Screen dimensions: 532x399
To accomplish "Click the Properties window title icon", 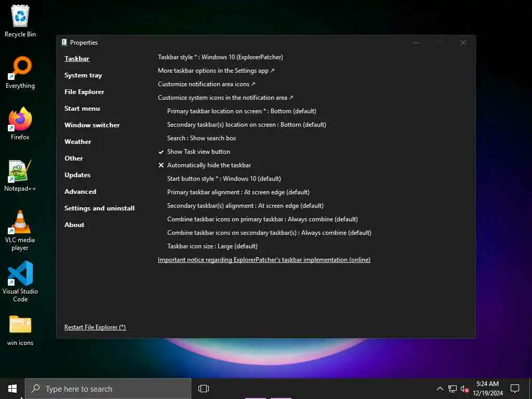I will (x=64, y=43).
